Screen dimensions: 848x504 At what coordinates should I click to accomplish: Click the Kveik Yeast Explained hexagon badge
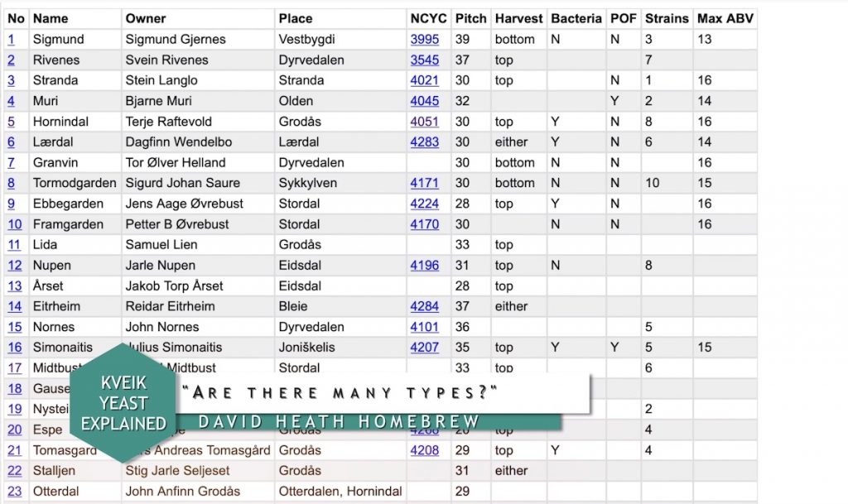123,403
